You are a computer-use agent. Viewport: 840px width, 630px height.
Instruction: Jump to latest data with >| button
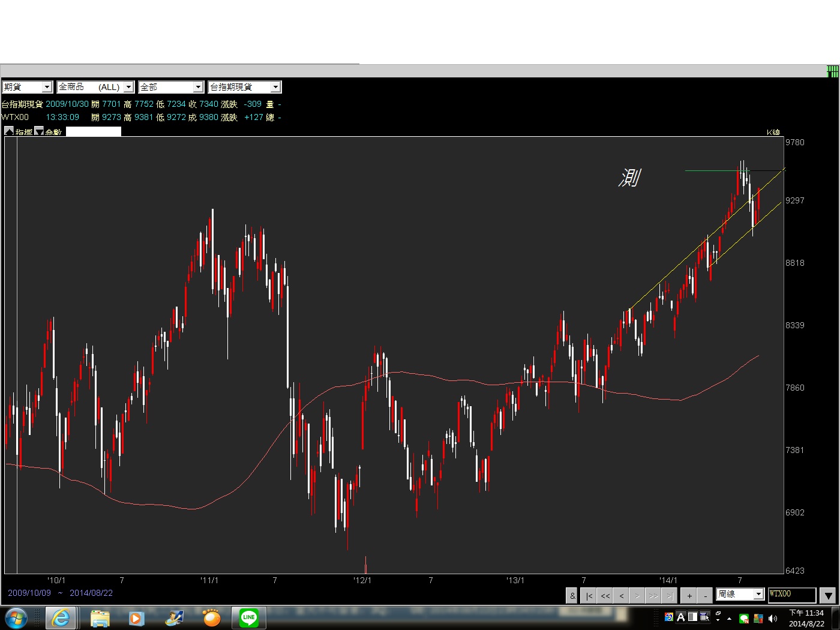(x=670, y=596)
